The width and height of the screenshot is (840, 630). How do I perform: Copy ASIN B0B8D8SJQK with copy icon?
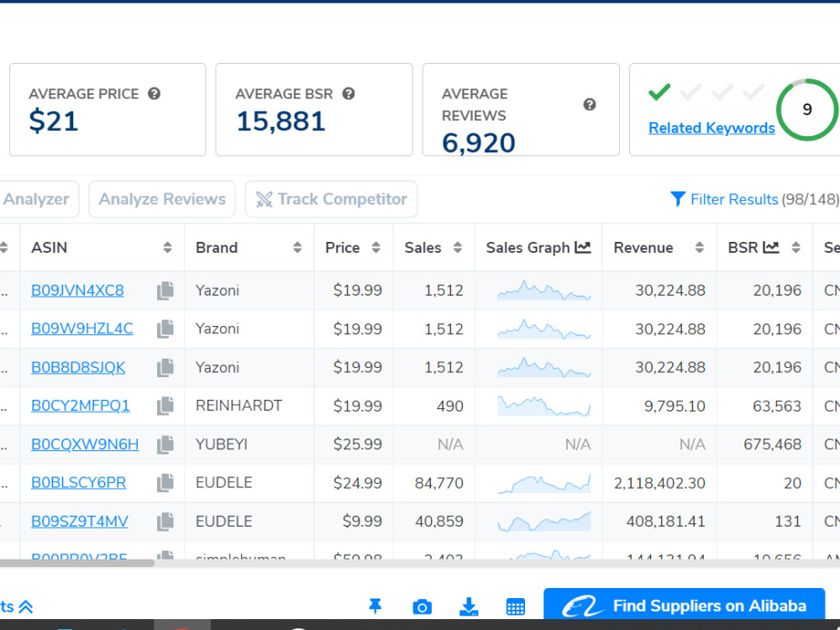tap(165, 368)
